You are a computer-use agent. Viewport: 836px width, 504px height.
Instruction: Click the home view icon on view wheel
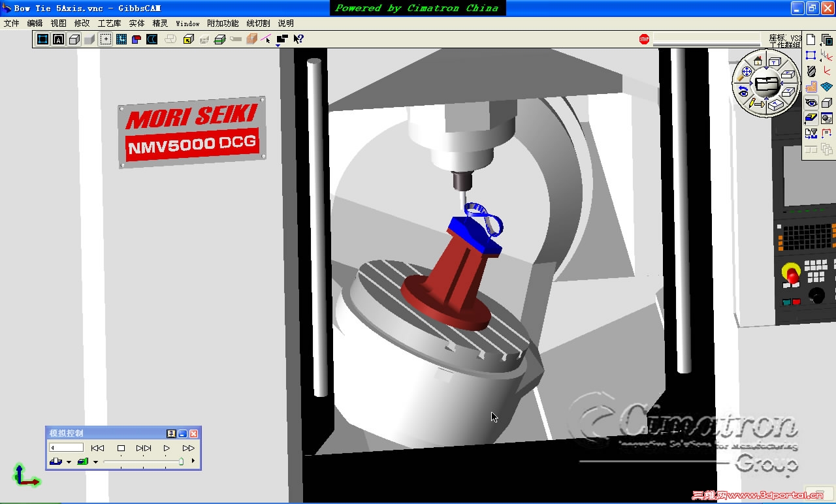[x=758, y=61]
